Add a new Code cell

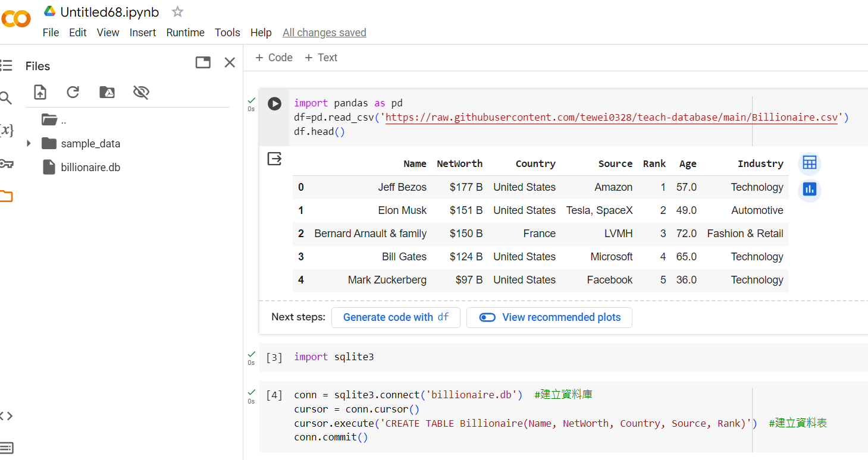click(x=274, y=58)
